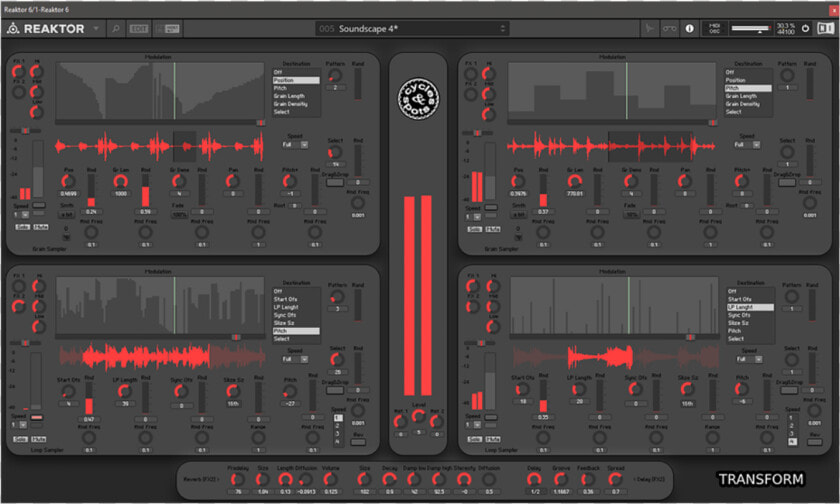Click Feedback knob in delay section
The width and height of the screenshot is (840, 504).
pos(588,480)
